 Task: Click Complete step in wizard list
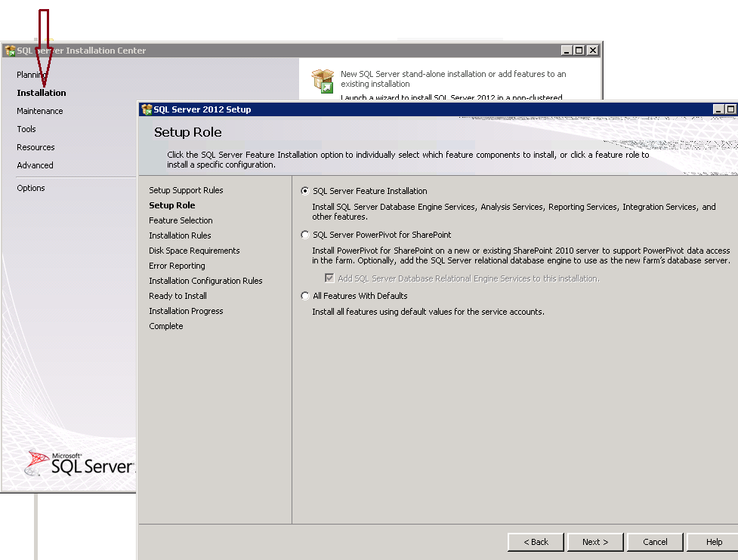(165, 326)
